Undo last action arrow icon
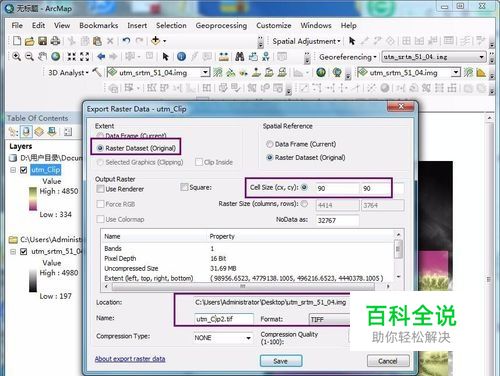500x376 pixels. pos(126,41)
